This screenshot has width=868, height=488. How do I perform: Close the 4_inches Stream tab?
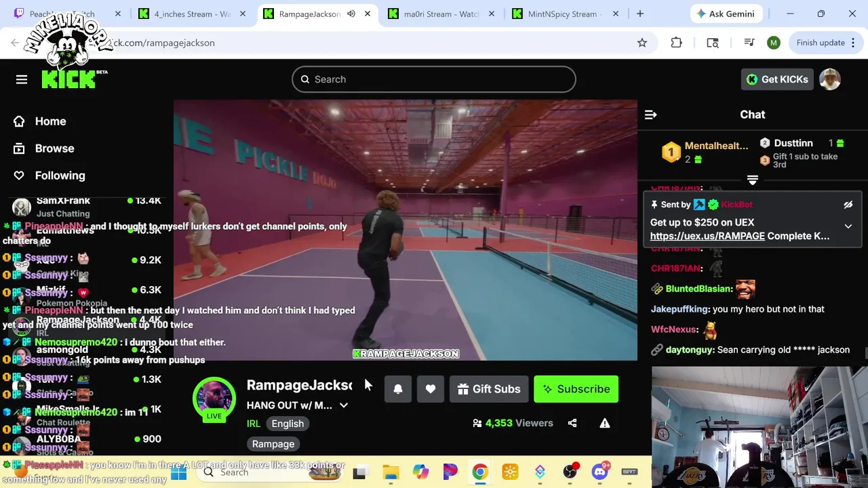(243, 14)
